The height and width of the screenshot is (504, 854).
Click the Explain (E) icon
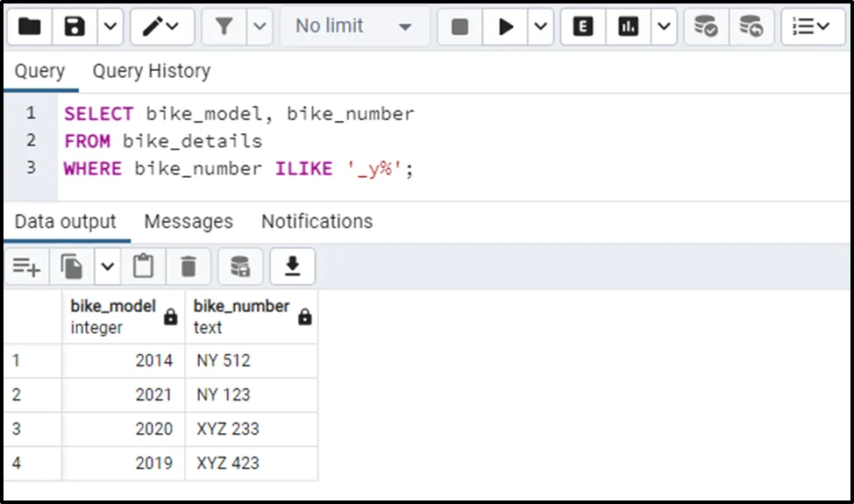[x=583, y=27]
